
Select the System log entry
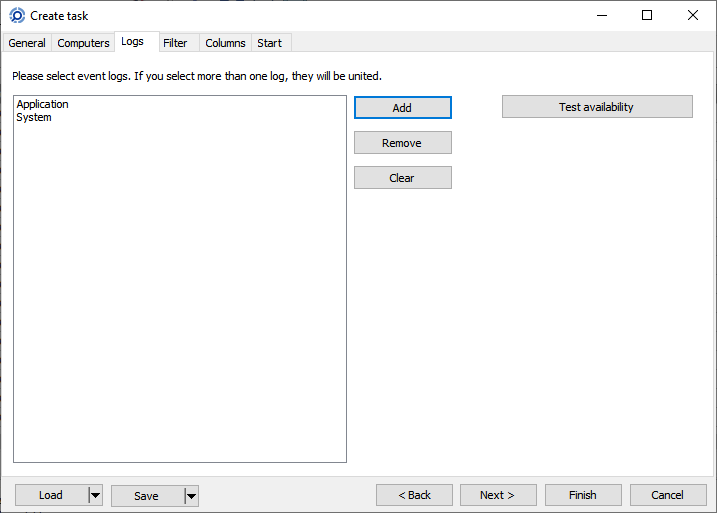[34, 118]
